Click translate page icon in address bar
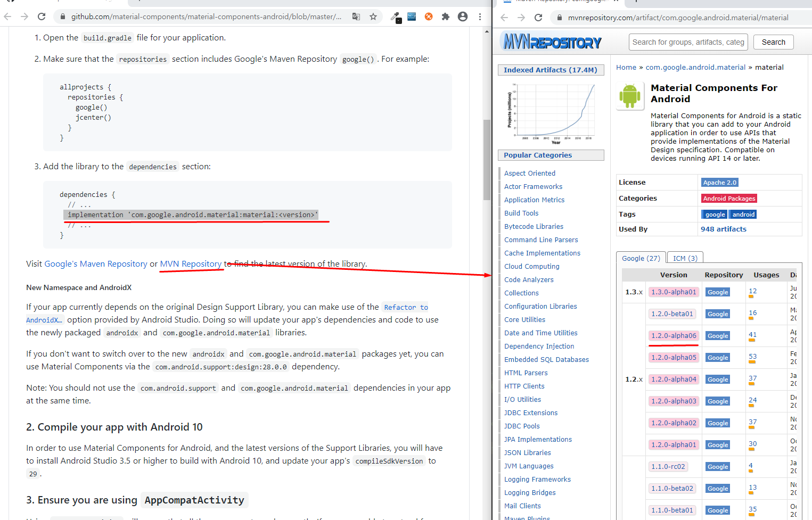The width and height of the screenshot is (812, 520). point(356,16)
